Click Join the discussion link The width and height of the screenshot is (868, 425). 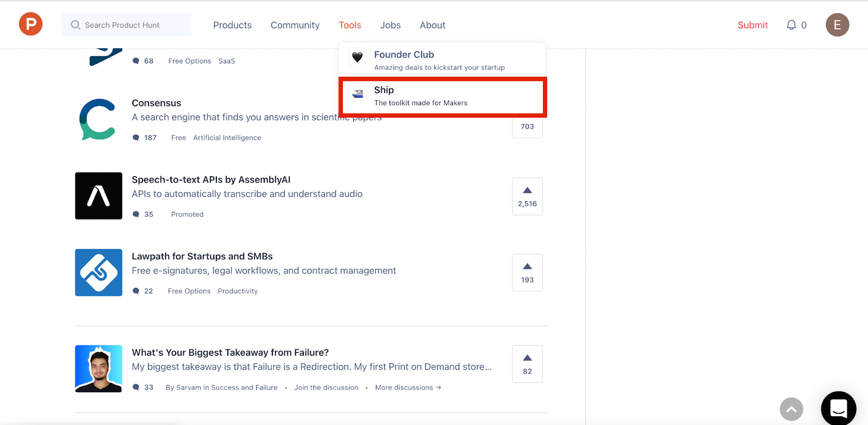click(326, 388)
